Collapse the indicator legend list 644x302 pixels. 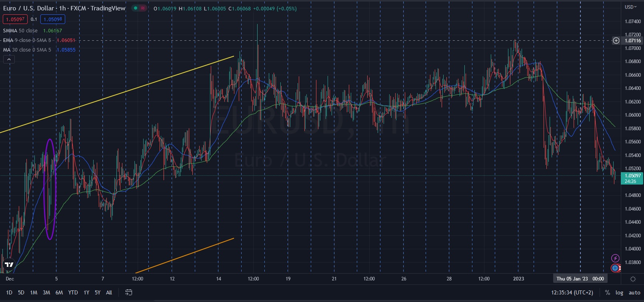9,60
